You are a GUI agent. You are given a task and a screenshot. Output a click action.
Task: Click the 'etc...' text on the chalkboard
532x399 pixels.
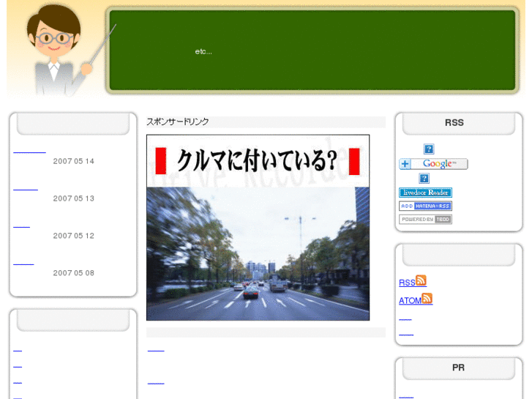tap(203, 52)
